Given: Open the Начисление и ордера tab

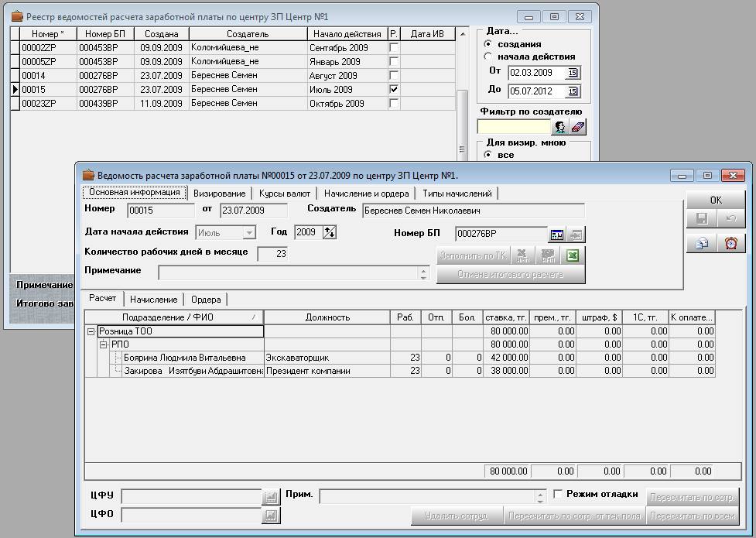Looking at the screenshot, I should [367, 194].
